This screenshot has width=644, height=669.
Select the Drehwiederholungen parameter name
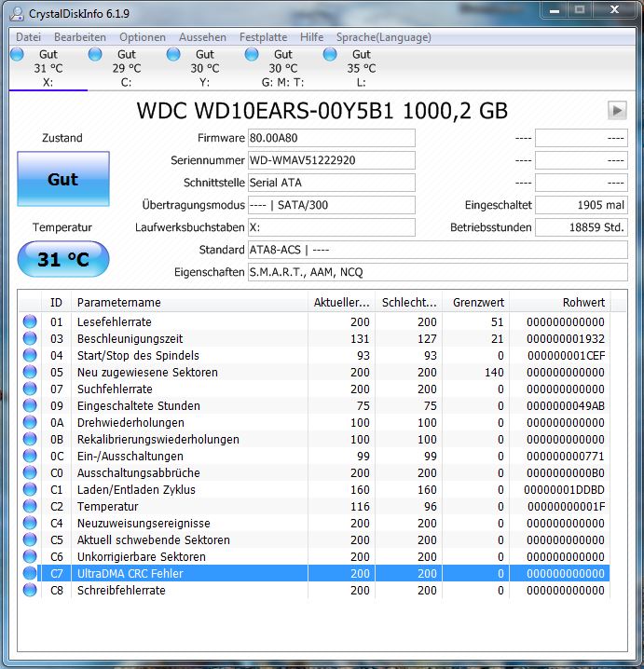(x=130, y=422)
